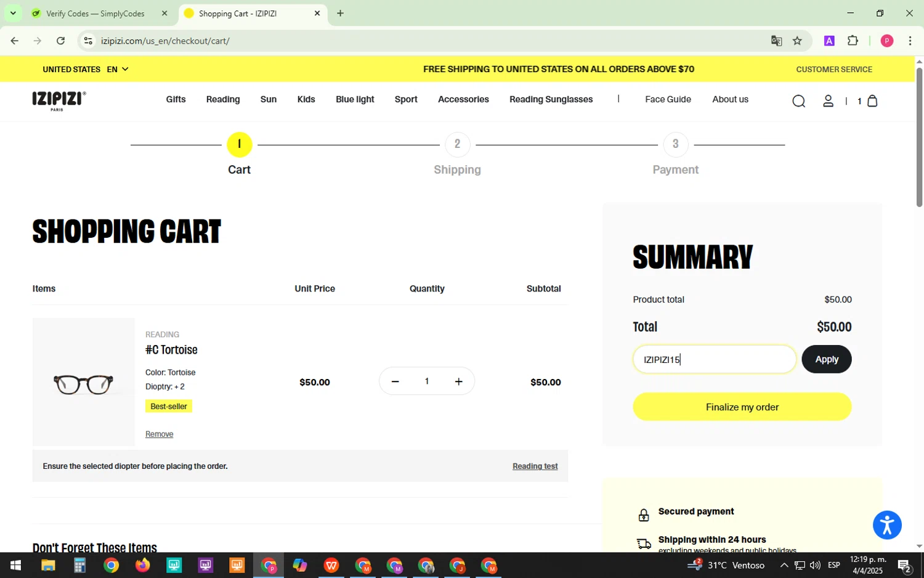Open a new browser tab

[340, 13]
